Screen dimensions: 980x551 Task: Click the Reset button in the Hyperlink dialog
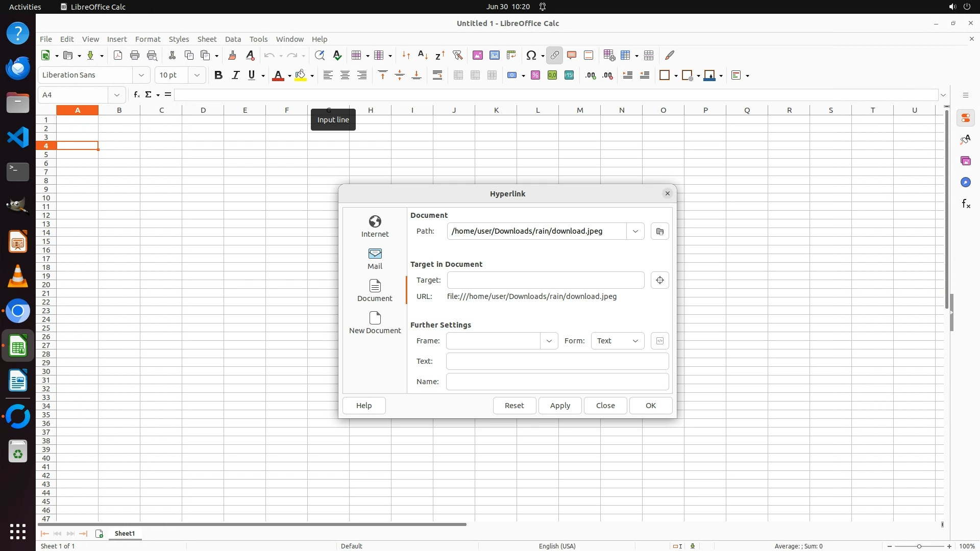click(514, 406)
